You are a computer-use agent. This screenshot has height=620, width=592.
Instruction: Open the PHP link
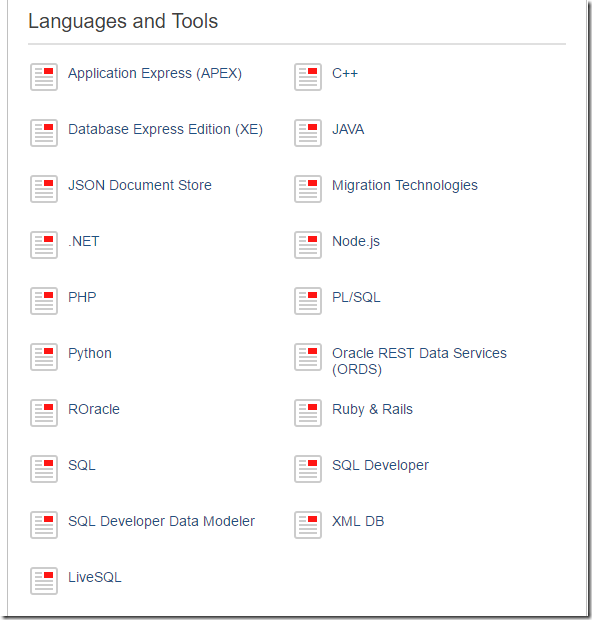click(82, 297)
